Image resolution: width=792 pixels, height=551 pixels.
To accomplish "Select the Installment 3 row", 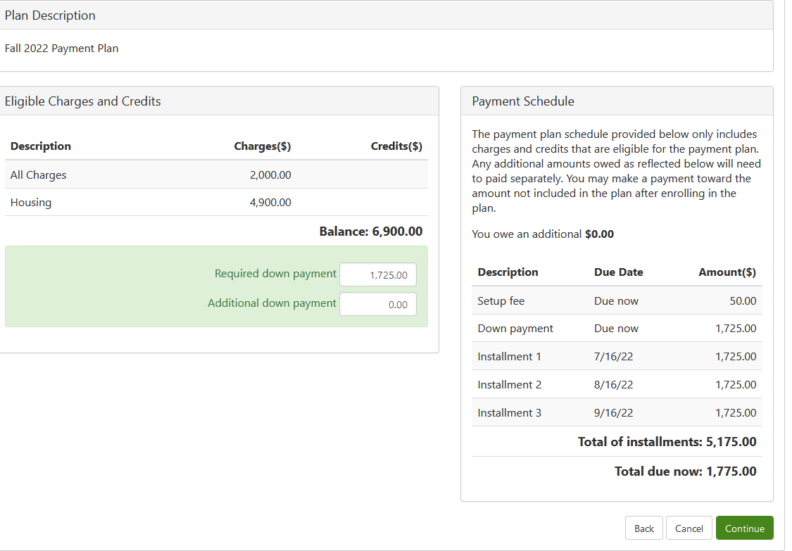I will coord(616,412).
